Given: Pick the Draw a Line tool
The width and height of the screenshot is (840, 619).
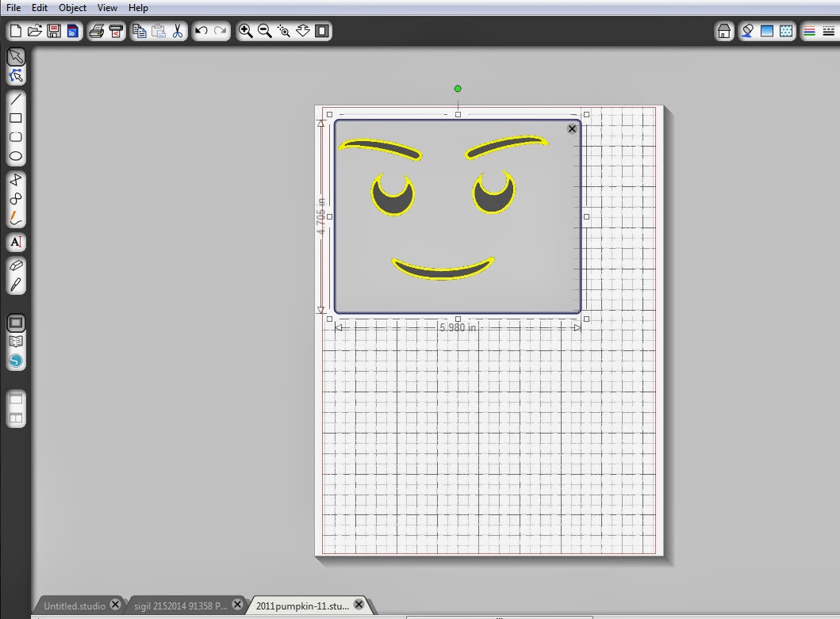Looking at the screenshot, I should point(16,99).
